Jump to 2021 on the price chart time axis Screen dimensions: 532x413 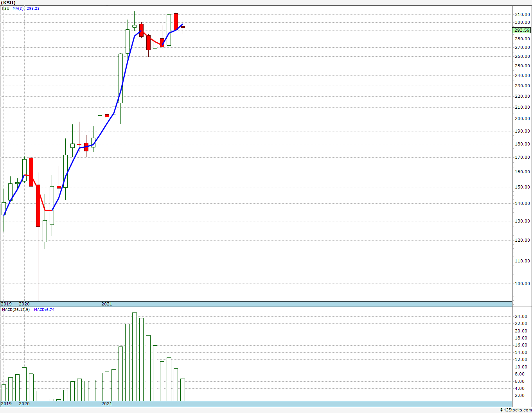pyautogui.click(x=107, y=304)
